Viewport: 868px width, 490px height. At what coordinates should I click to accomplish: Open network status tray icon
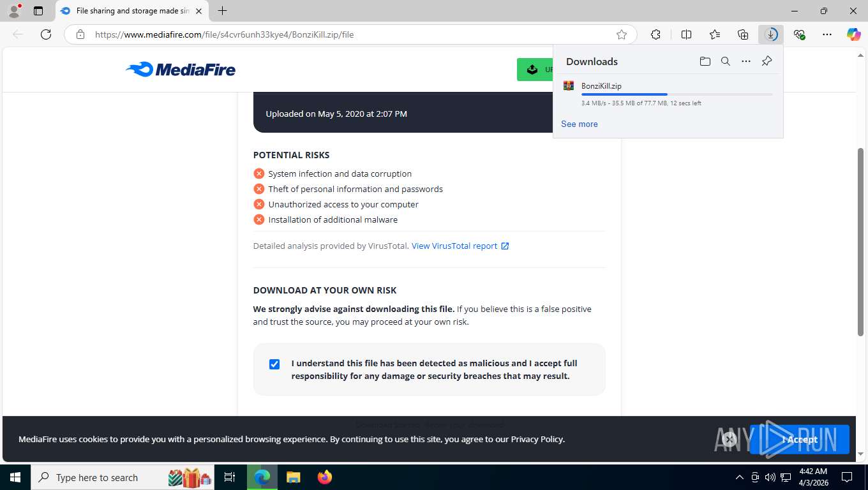pyautogui.click(x=786, y=477)
